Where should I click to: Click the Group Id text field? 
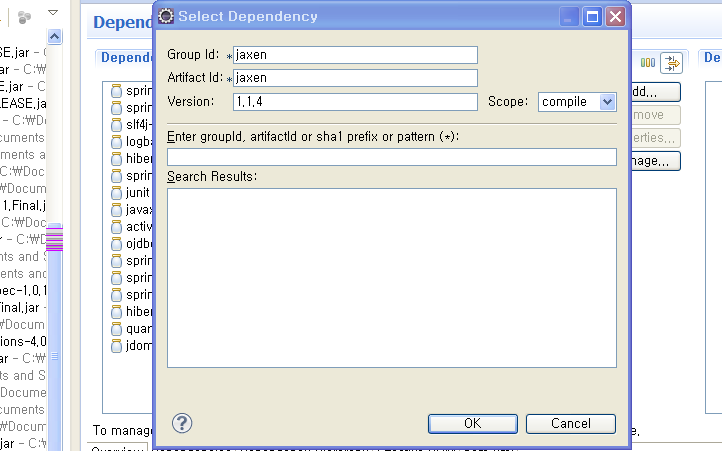coord(354,55)
